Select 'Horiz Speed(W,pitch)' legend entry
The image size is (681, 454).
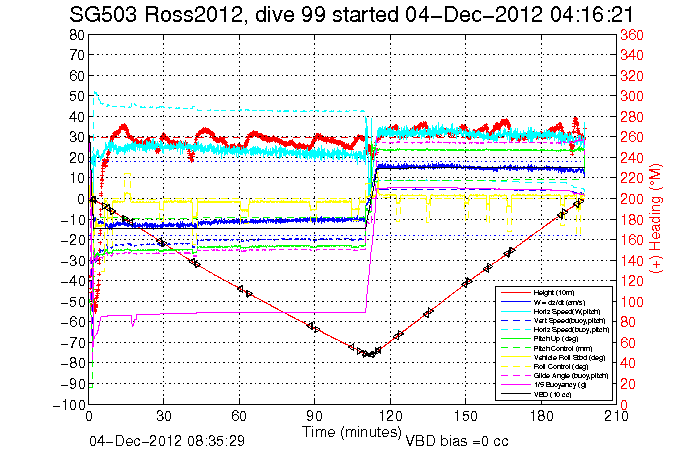click(x=566, y=312)
